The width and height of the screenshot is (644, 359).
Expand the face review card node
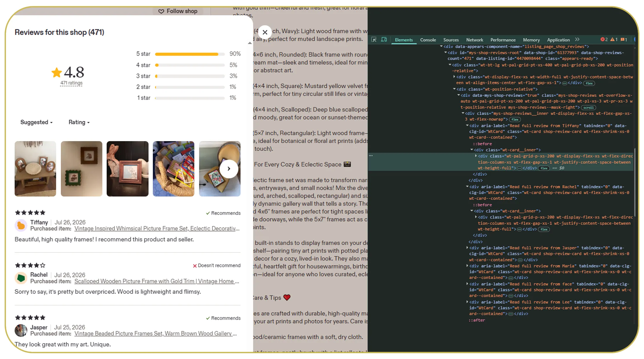pos(467,284)
